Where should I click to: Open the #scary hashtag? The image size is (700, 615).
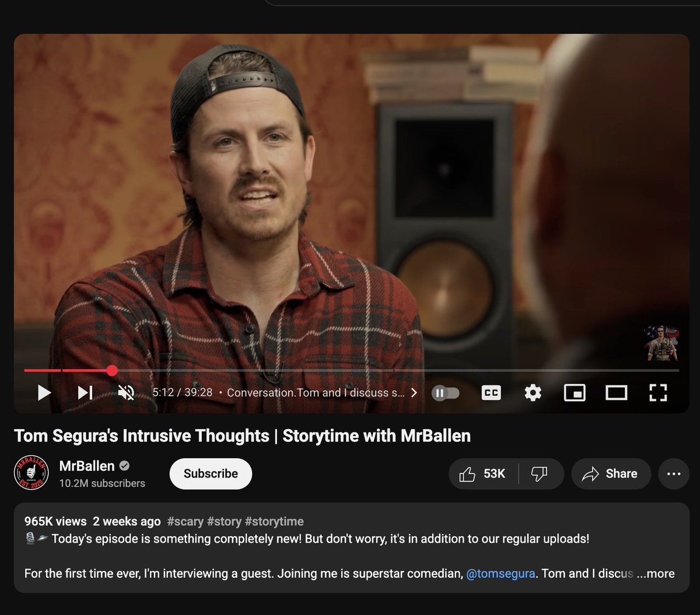coord(185,521)
